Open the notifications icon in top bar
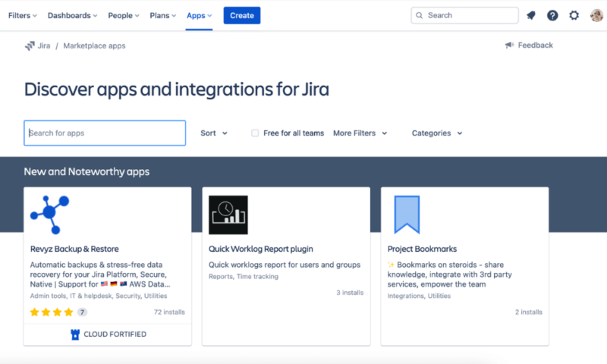This screenshot has height=364, width=607. coord(530,15)
